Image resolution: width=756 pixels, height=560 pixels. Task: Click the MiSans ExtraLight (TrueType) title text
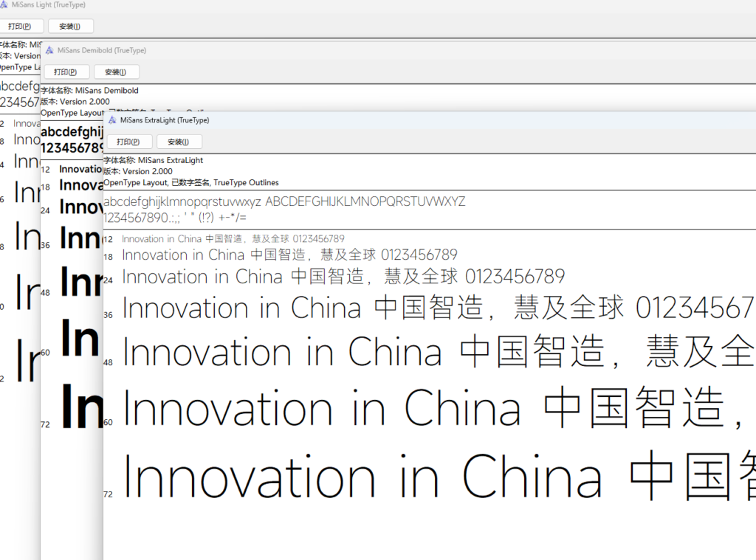(x=165, y=120)
